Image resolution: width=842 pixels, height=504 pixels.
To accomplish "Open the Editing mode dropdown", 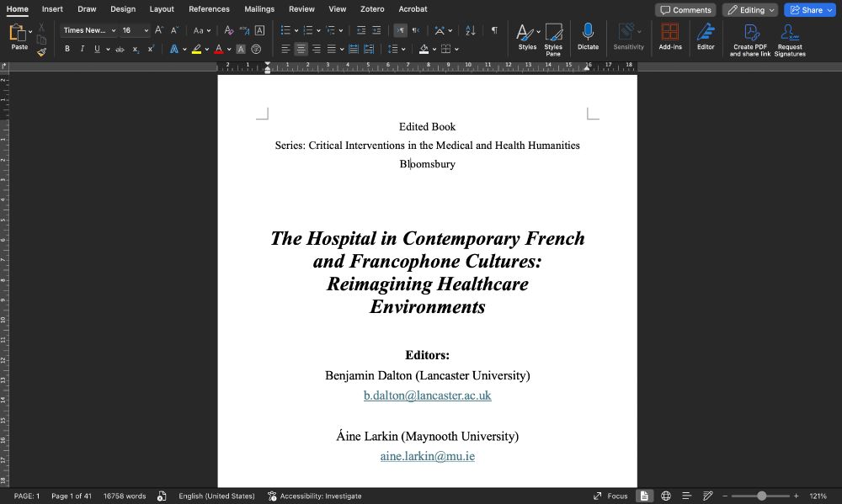I will click(x=750, y=9).
